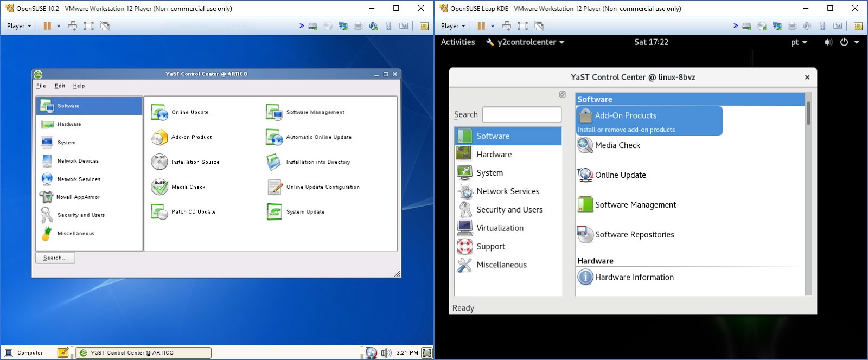Open Activities overview in GNOME
The image size is (868, 360).
pyautogui.click(x=458, y=42)
